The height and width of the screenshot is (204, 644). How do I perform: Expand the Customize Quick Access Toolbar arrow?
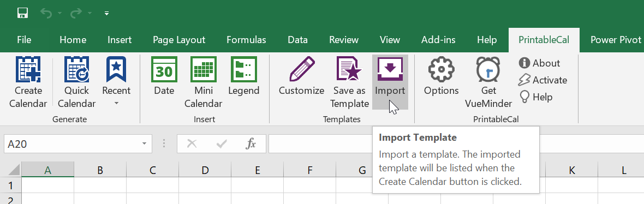(106, 13)
